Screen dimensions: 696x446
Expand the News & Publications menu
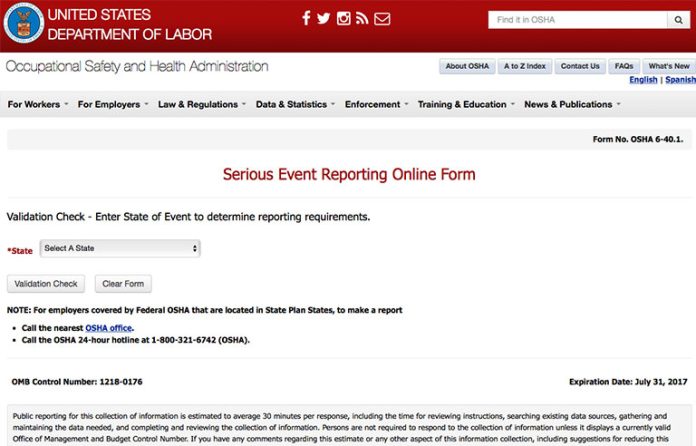coord(572,104)
